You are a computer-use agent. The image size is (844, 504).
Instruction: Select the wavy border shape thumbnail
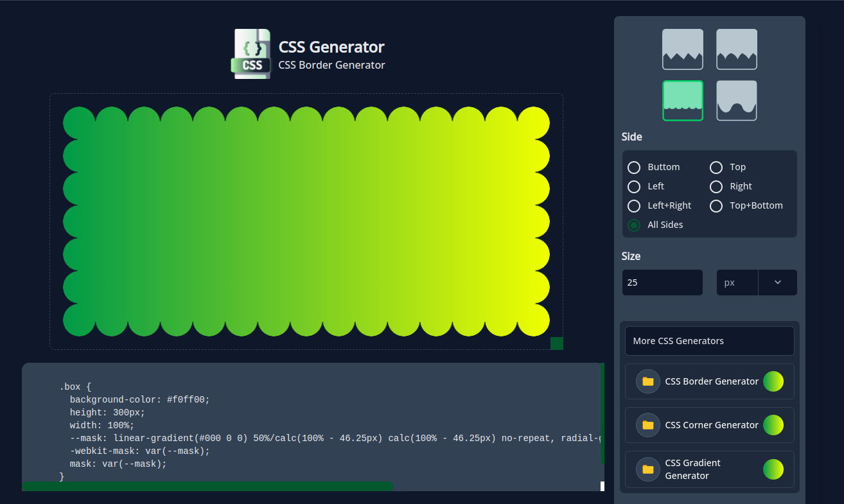737,101
